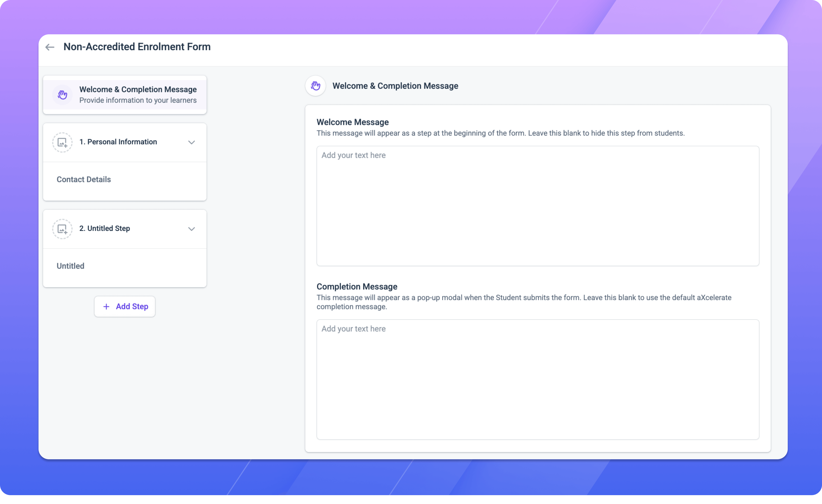This screenshot has width=822, height=504.
Task: Add image icon for Untitled Step
Action: click(x=62, y=229)
